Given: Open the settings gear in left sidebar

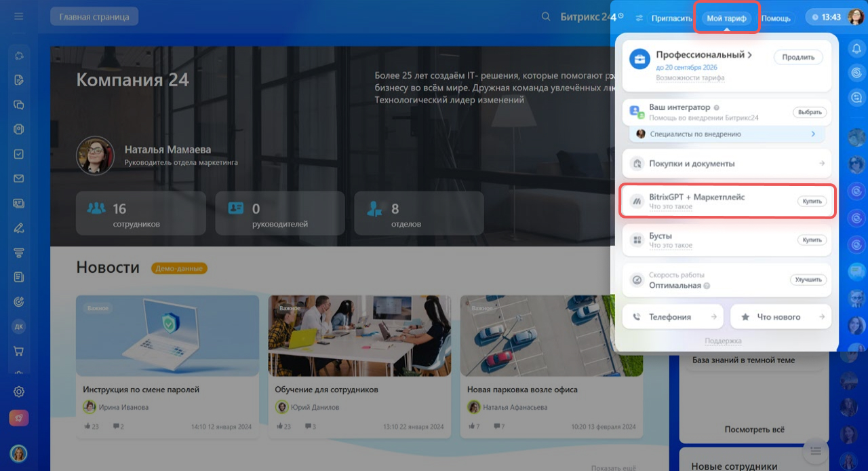Looking at the screenshot, I should pos(19,392).
